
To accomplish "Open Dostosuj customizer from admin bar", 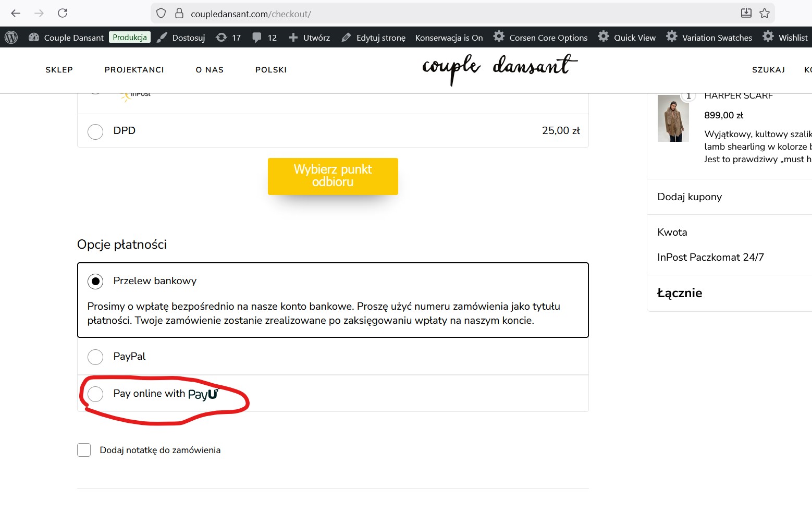I will click(181, 38).
